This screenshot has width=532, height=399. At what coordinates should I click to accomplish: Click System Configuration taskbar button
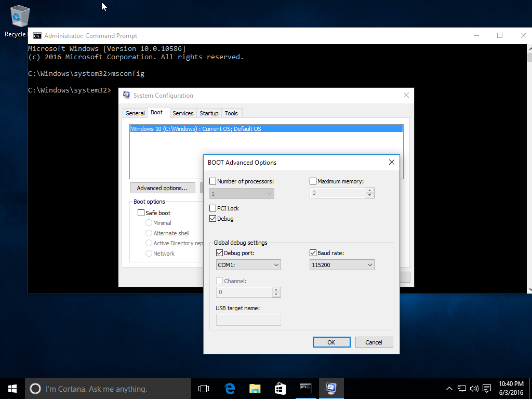click(x=331, y=389)
